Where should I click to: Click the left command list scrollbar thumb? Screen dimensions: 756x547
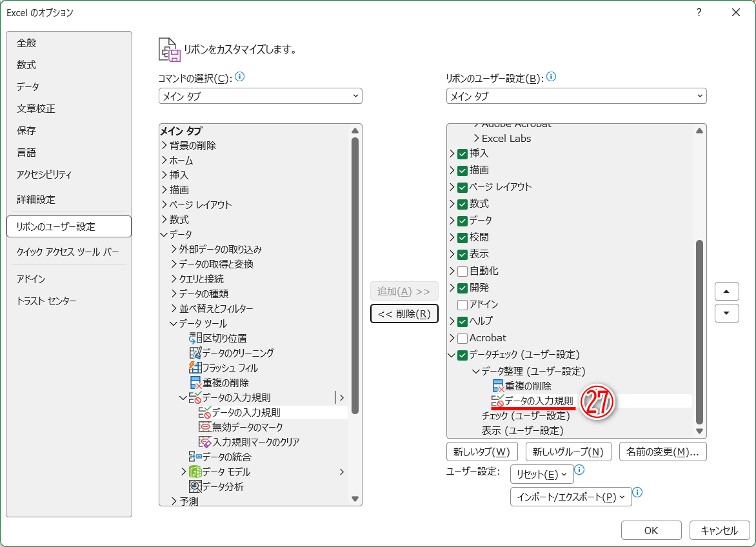pyautogui.click(x=355, y=275)
